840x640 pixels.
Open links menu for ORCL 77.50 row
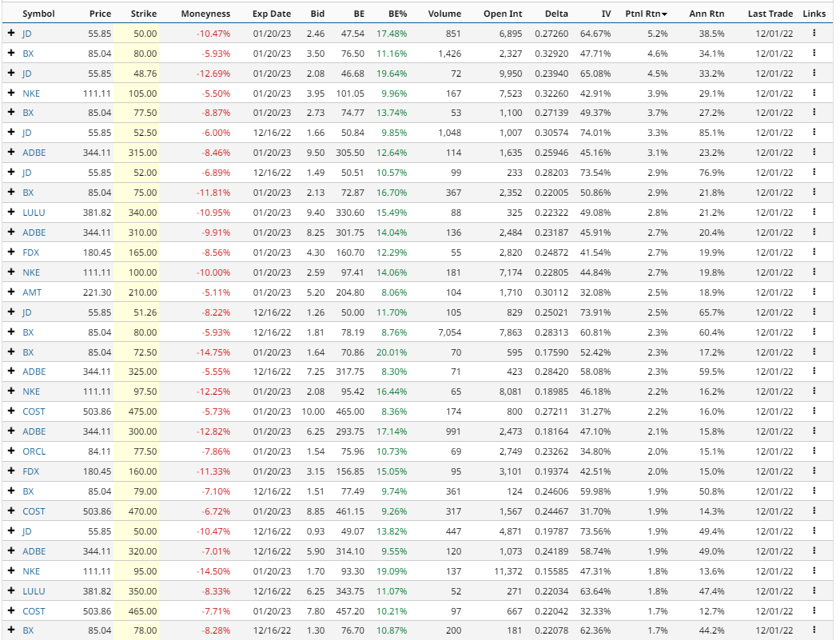click(x=814, y=451)
